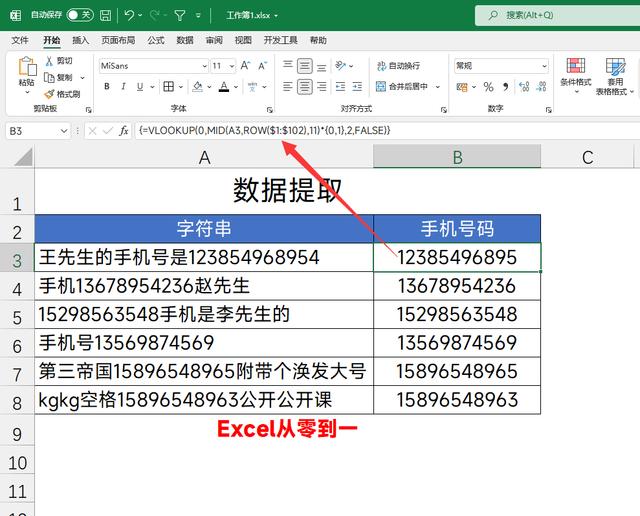Open the 常规 number format dropdown
This screenshot has width=640, height=516.
click(x=544, y=66)
